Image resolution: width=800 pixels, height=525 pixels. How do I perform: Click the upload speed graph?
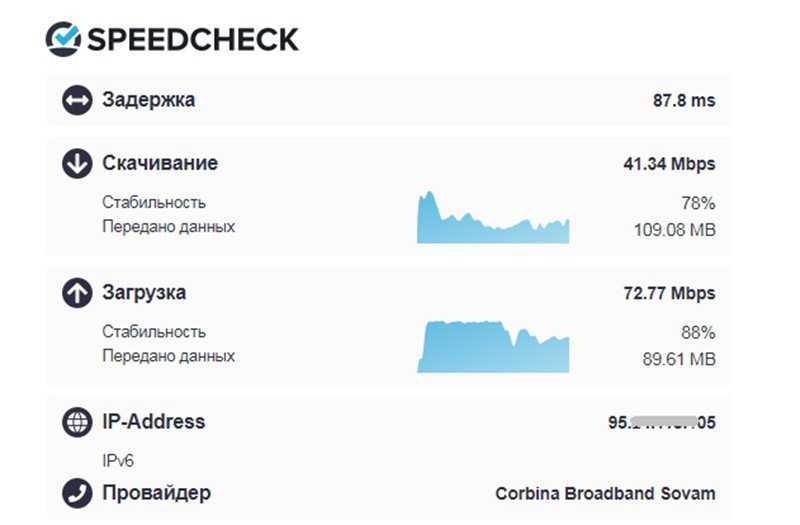(493, 346)
